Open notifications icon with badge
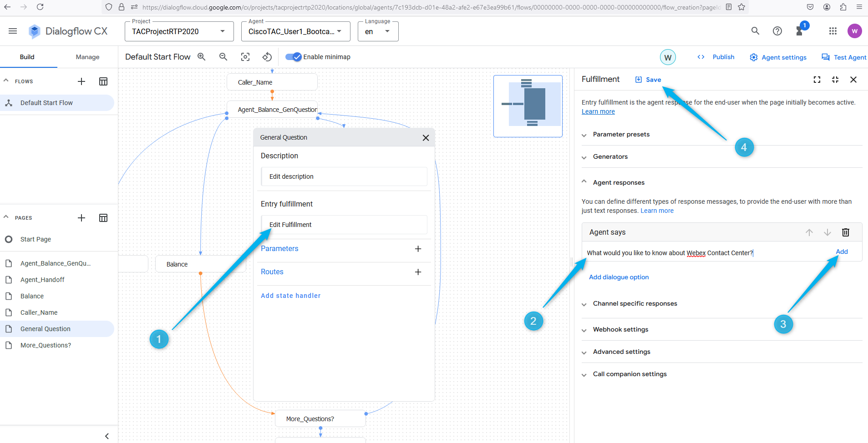 coord(800,30)
